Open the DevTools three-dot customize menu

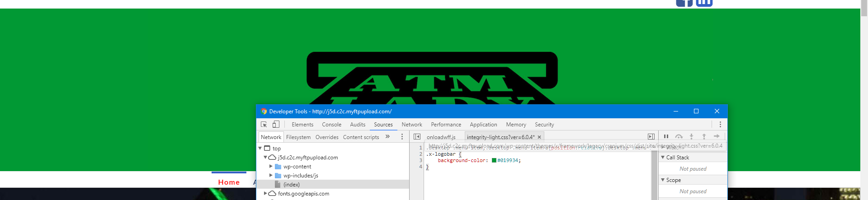[720, 125]
